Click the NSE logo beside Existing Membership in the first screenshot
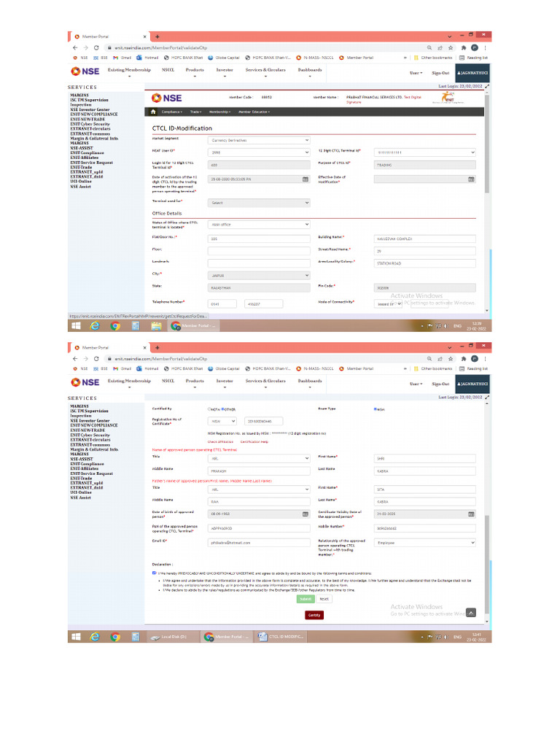This screenshot has width=560, height=747. 85,71
